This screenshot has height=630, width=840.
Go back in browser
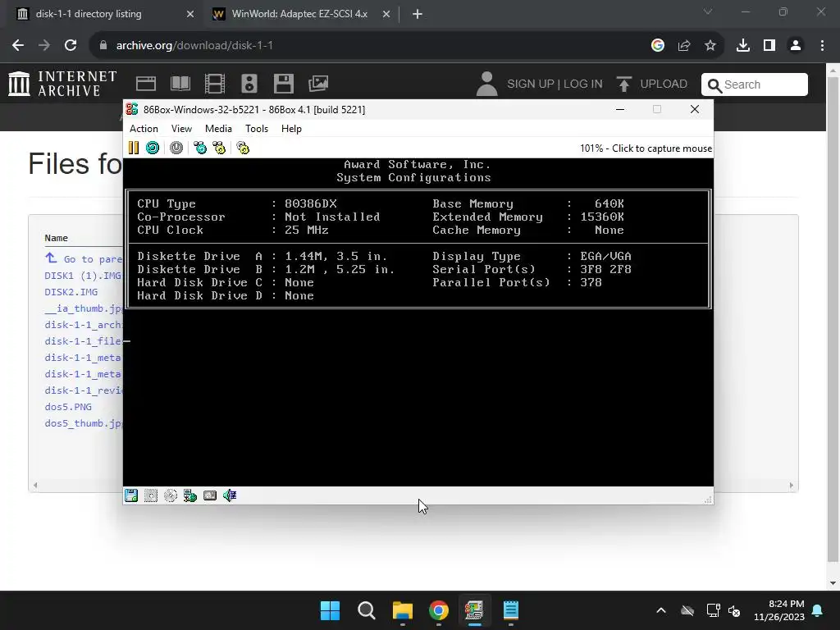pos(18,46)
